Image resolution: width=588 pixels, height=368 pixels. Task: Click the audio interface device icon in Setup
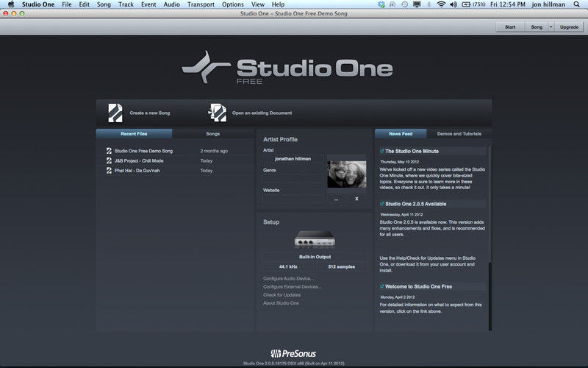(315, 238)
